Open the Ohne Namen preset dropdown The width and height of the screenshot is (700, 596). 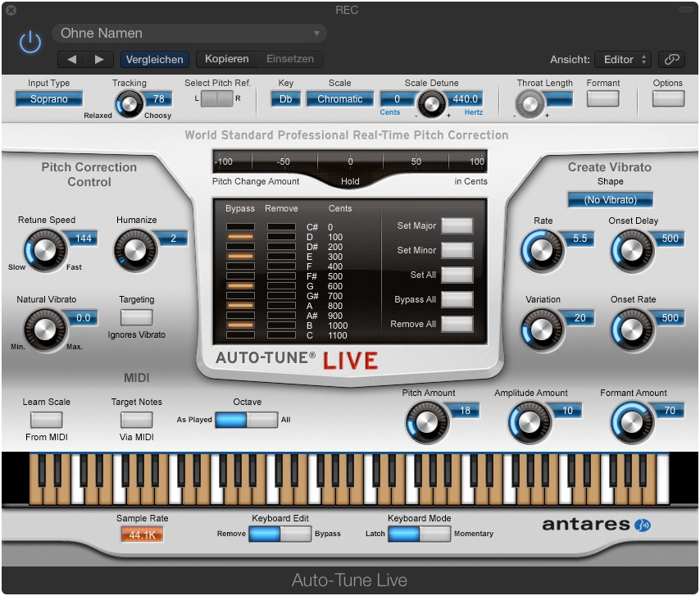(189, 34)
